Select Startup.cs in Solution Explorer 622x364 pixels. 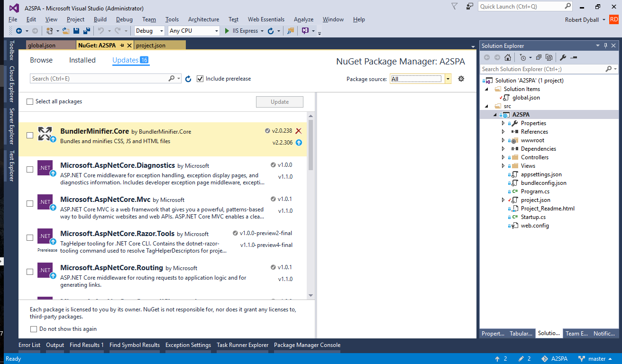pos(533,217)
